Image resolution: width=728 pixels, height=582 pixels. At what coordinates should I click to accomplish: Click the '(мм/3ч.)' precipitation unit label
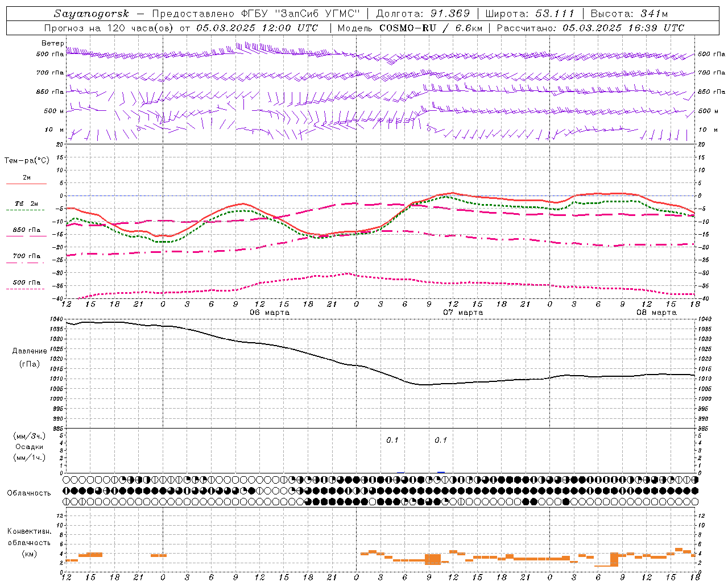(x=30, y=436)
